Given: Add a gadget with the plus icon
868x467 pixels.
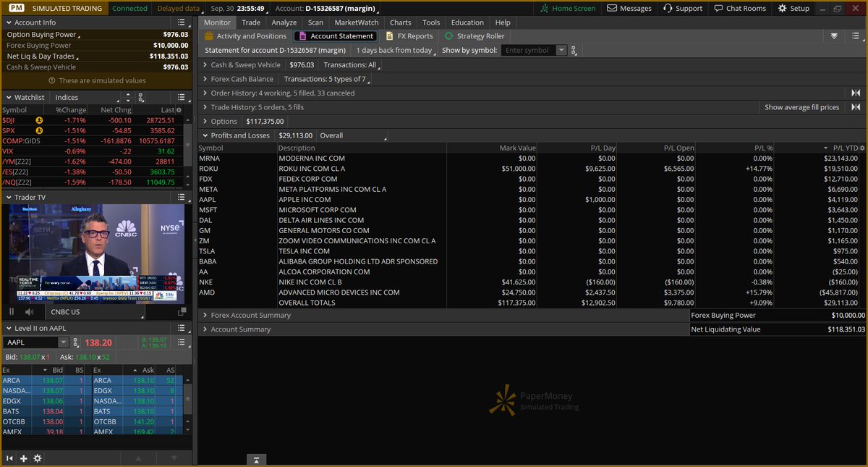Looking at the screenshot, I should point(24,458).
